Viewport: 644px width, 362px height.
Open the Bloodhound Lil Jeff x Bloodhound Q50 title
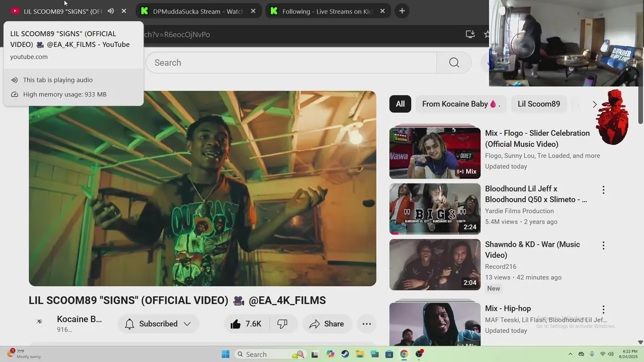pyautogui.click(x=536, y=194)
